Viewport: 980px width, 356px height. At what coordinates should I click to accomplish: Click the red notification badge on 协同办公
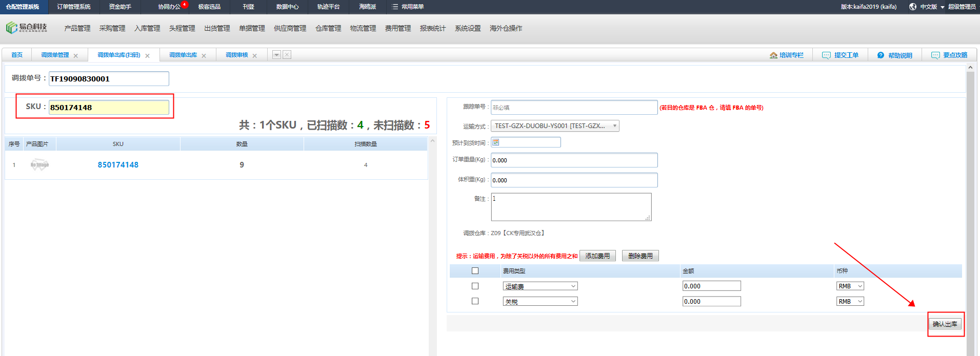[x=185, y=4]
